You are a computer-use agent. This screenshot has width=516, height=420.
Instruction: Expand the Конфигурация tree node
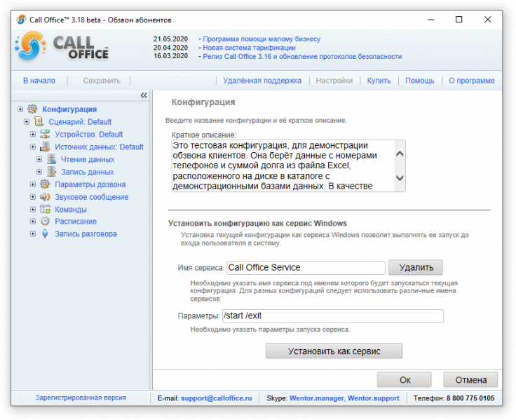click(20, 109)
